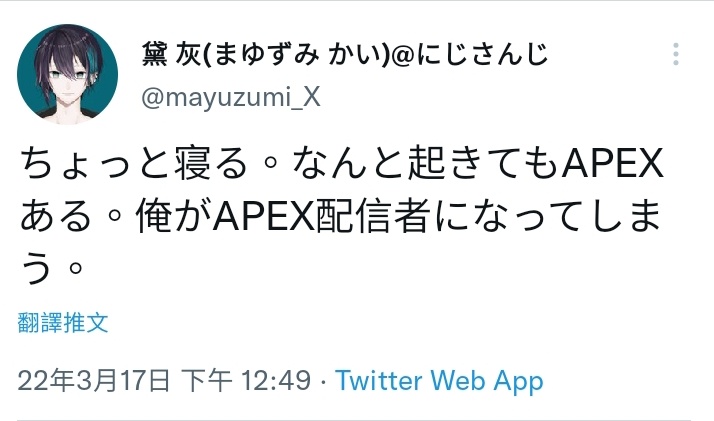Click the 下午 label in the timestamp
This screenshot has height=421, width=714.
206,380
